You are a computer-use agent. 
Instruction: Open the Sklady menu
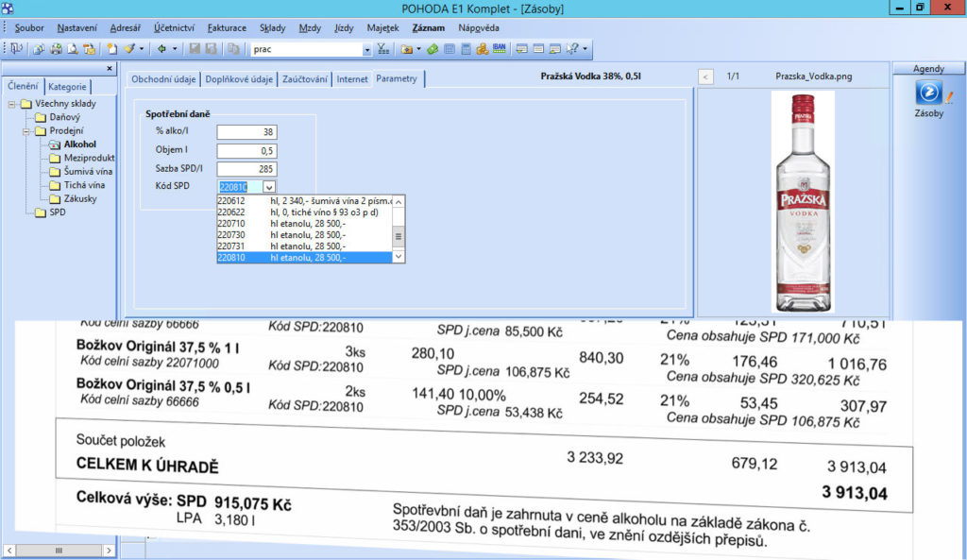point(273,27)
